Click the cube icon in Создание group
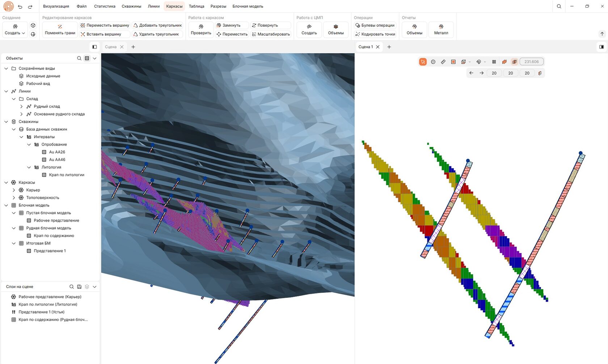This screenshot has height=364, width=608. (x=33, y=25)
